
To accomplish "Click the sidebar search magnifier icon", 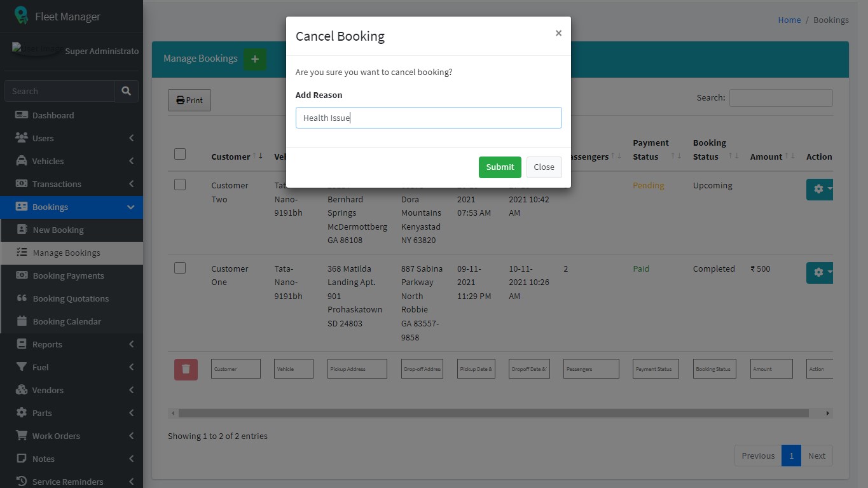I will point(126,91).
